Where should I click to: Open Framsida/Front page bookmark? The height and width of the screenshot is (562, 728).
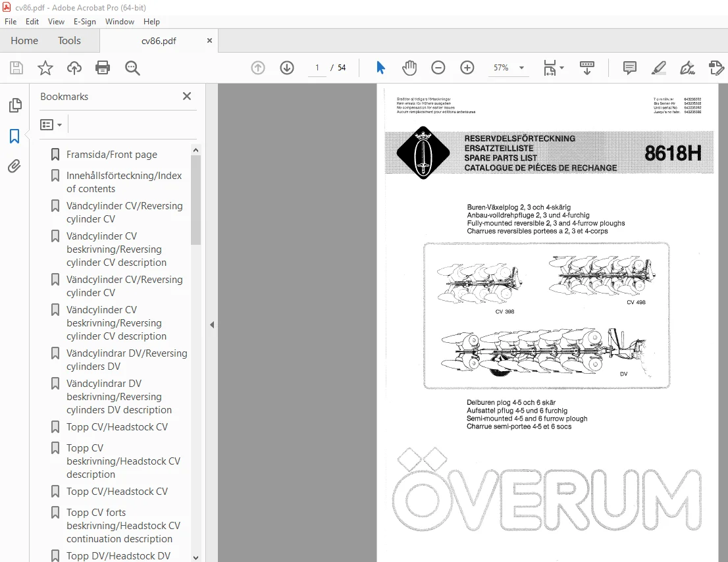(x=112, y=155)
